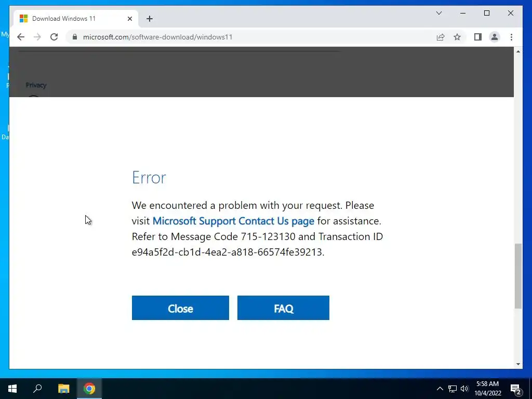Open Microsoft Support Contact Us page link
The width and height of the screenshot is (532, 399).
pyautogui.click(x=233, y=221)
